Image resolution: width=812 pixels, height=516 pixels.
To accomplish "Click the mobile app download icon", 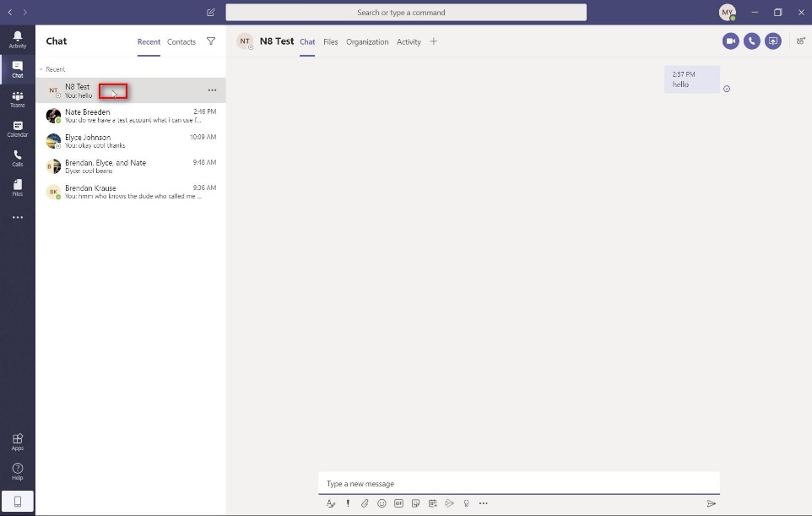I will (18, 502).
